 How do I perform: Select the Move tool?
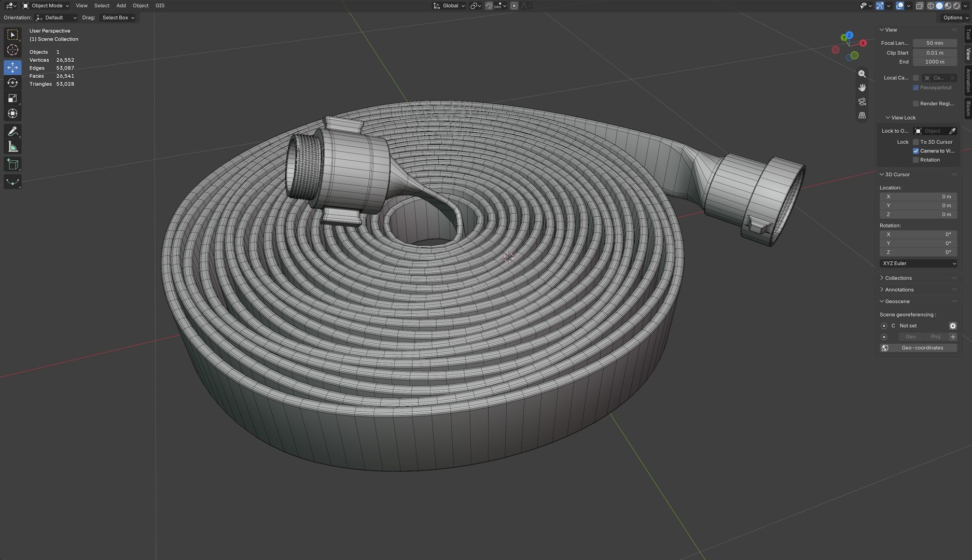pos(12,67)
